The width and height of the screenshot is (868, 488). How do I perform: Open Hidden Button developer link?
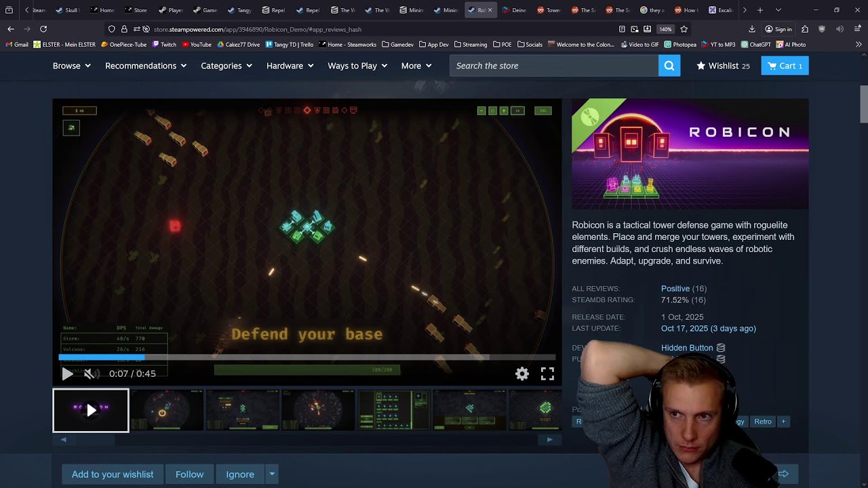coord(687,348)
